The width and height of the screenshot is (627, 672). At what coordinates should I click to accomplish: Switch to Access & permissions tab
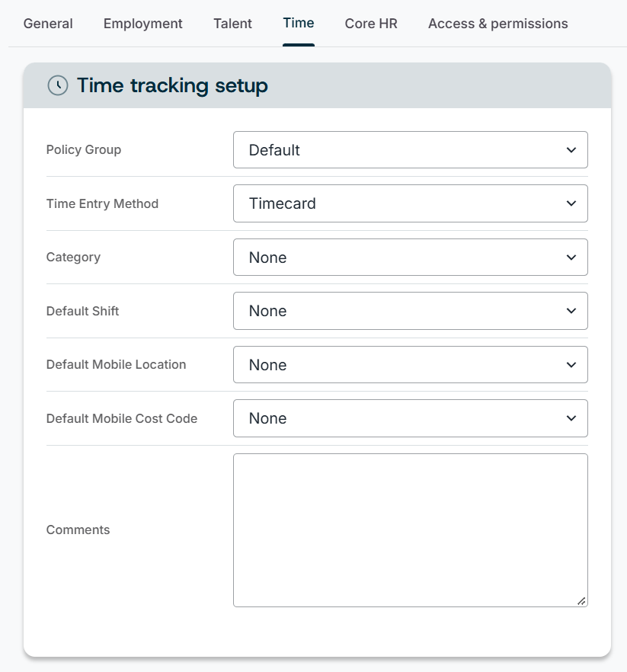click(498, 24)
